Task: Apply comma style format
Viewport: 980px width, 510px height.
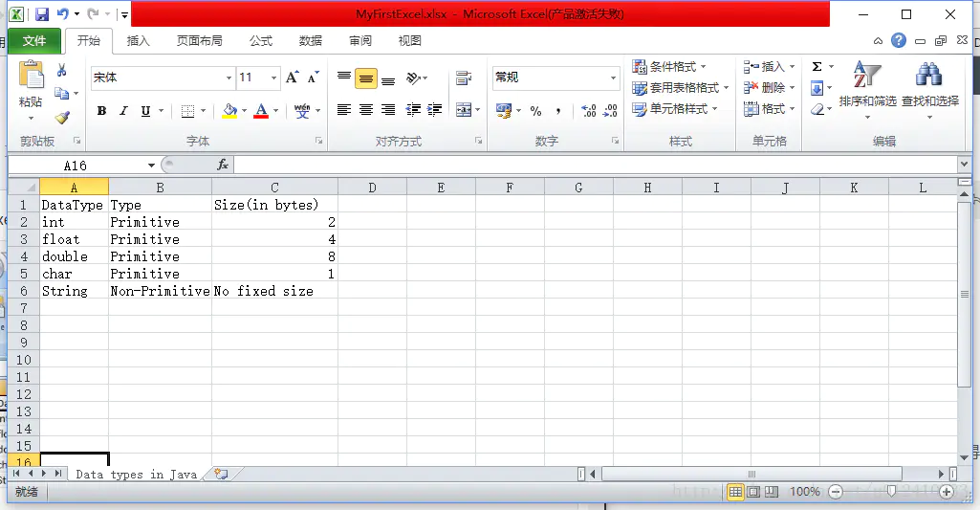Action: pyautogui.click(x=558, y=111)
